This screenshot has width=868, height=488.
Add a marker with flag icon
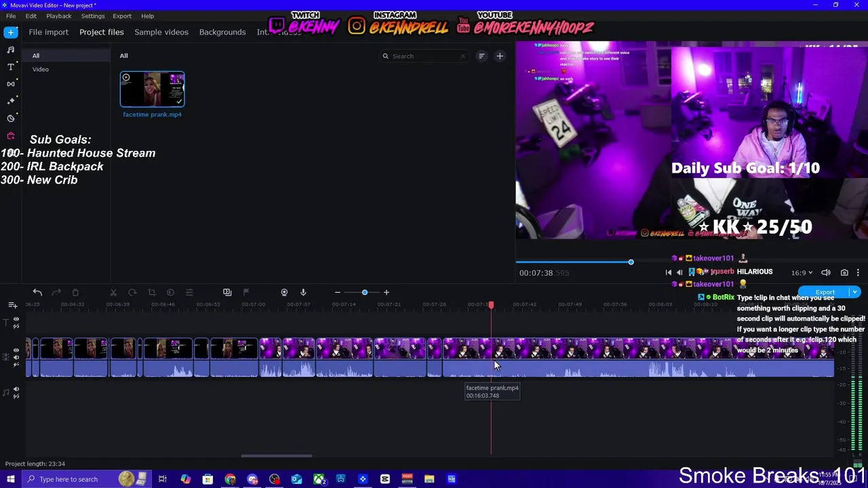tap(246, 292)
